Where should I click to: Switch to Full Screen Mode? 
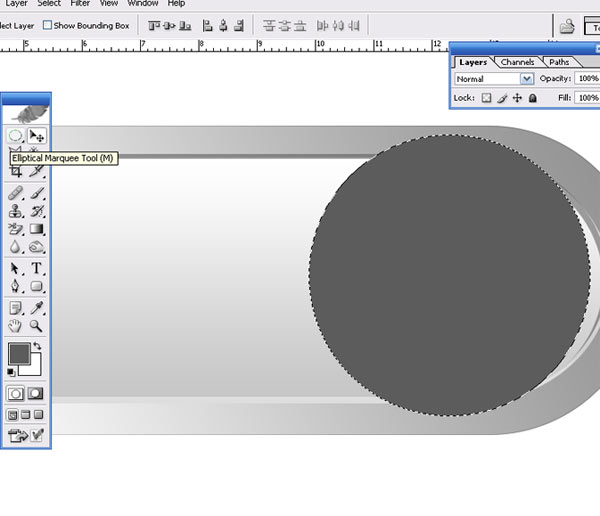pos(38,415)
